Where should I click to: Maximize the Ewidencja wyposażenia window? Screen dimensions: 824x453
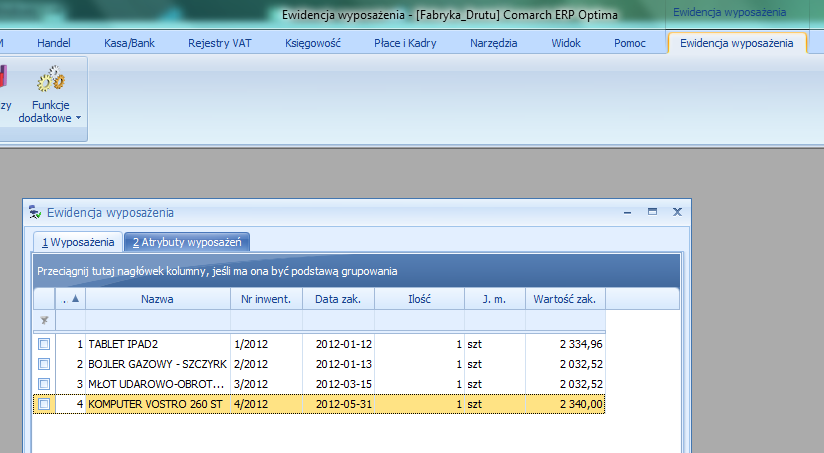(652, 212)
